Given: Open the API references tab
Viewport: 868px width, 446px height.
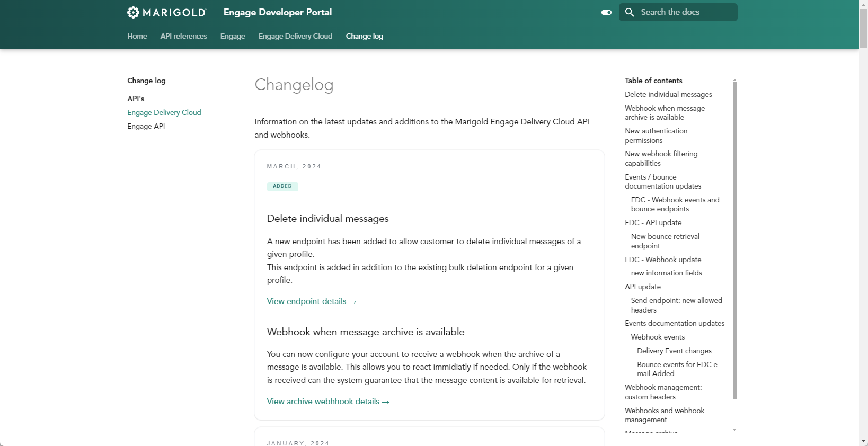Looking at the screenshot, I should (x=183, y=36).
